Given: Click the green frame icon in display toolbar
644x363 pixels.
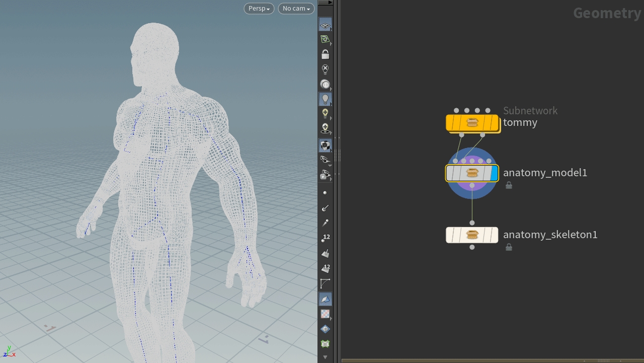Looking at the screenshot, I should [325, 344].
